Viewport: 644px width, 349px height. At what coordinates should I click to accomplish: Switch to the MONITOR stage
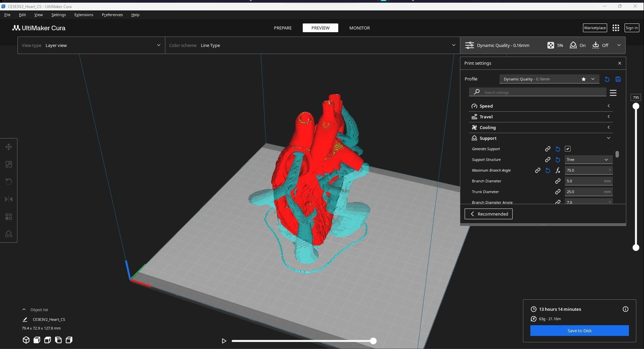tap(359, 28)
